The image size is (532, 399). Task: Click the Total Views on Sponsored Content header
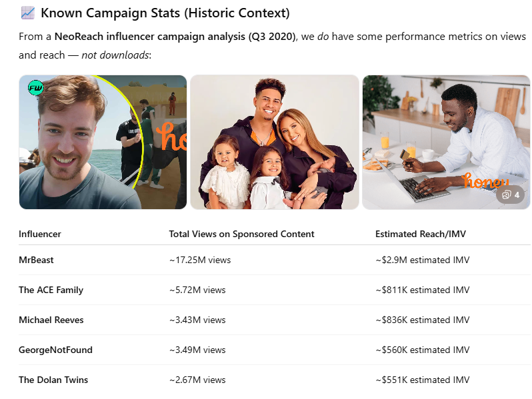241,234
